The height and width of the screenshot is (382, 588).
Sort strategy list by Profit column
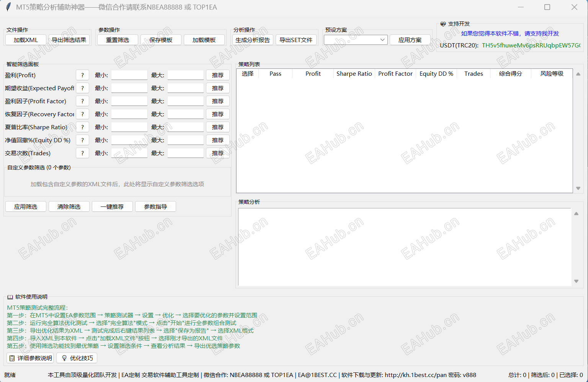coord(313,74)
